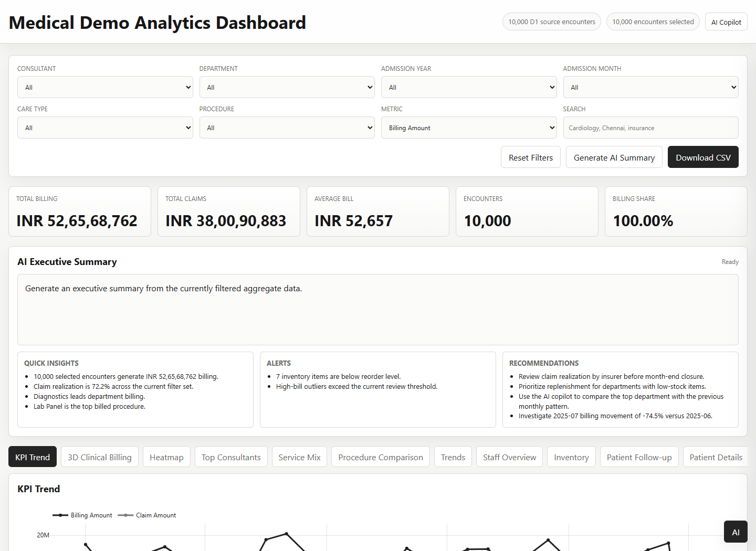
Task: Click the 20M y-axis label on chart
Action: click(43, 535)
